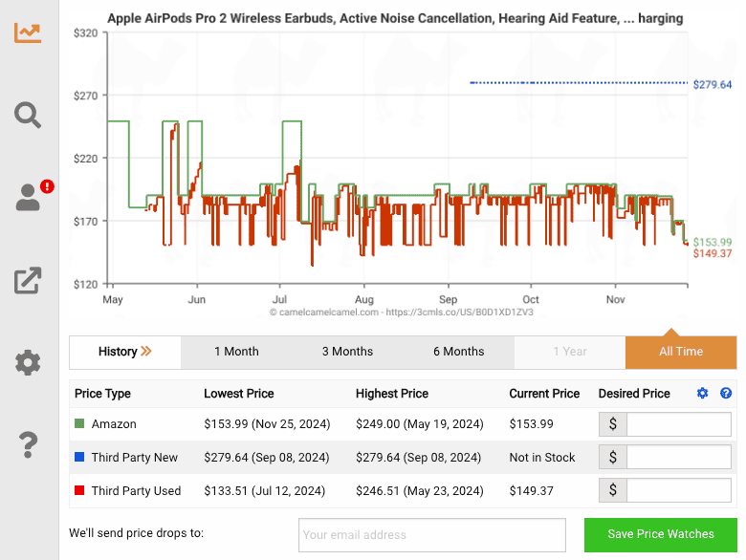Click the external link sidebar icon
Screen dimensions: 746x560
click(28, 281)
